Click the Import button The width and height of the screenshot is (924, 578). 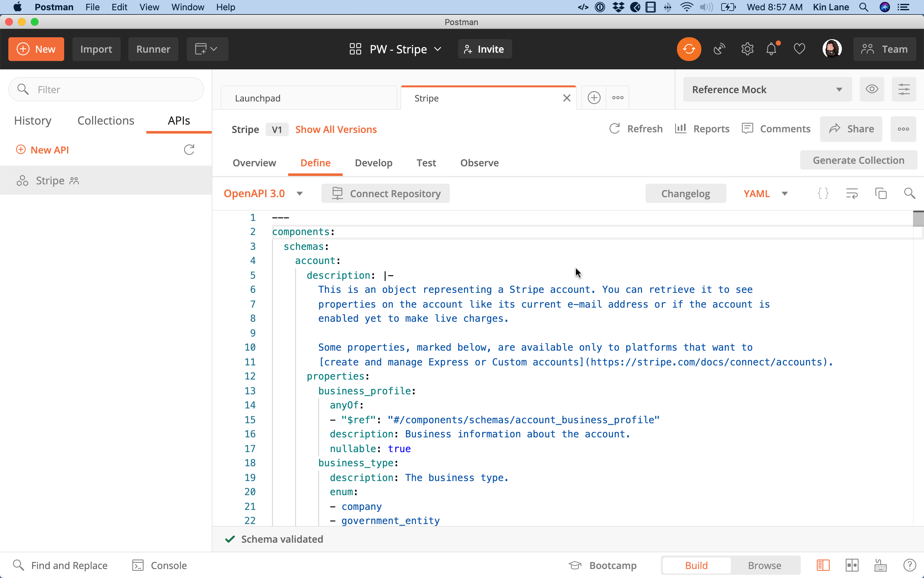pos(96,49)
